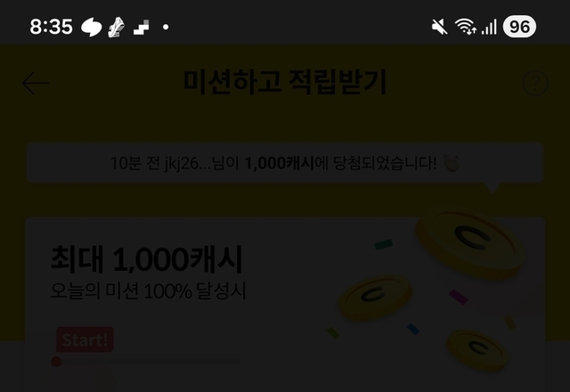Tap the mission progress bar track

click(146, 362)
